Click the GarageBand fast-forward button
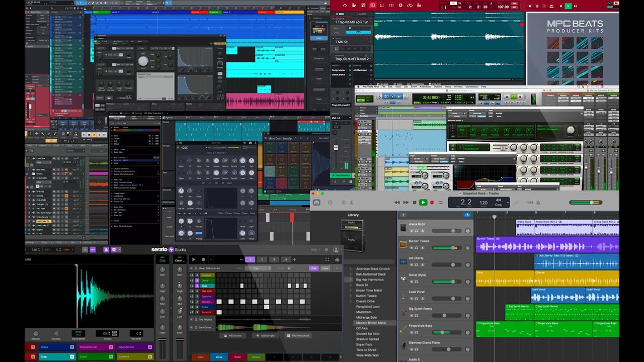The image size is (644, 362). click(x=406, y=202)
